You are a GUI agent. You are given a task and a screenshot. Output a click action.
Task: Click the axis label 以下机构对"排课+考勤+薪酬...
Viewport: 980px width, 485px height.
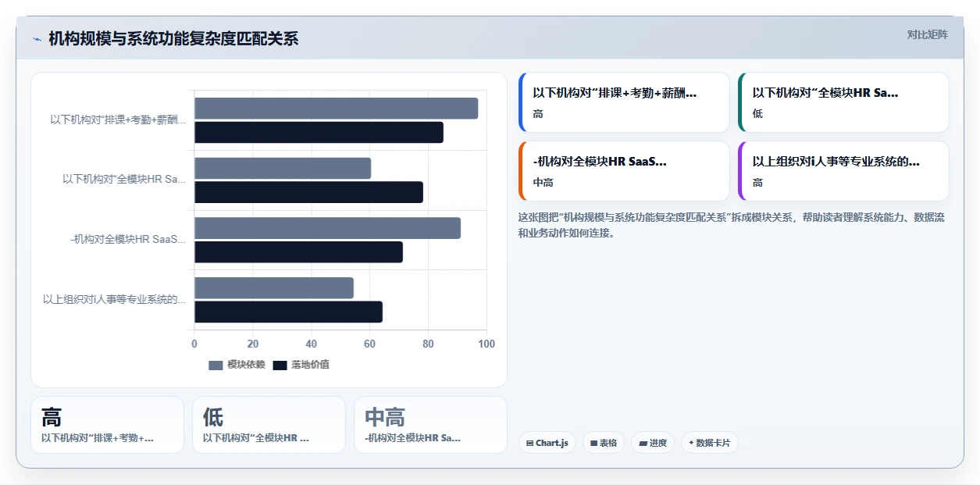119,120
